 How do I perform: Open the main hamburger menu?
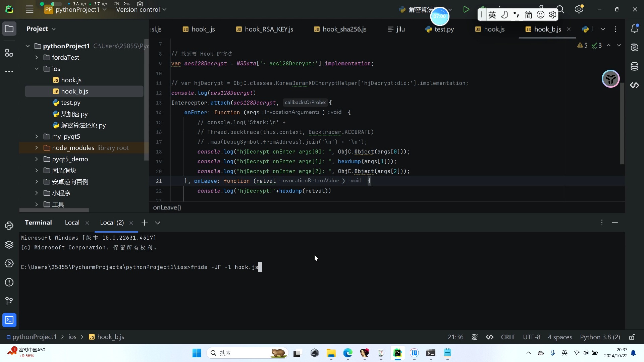click(x=30, y=9)
